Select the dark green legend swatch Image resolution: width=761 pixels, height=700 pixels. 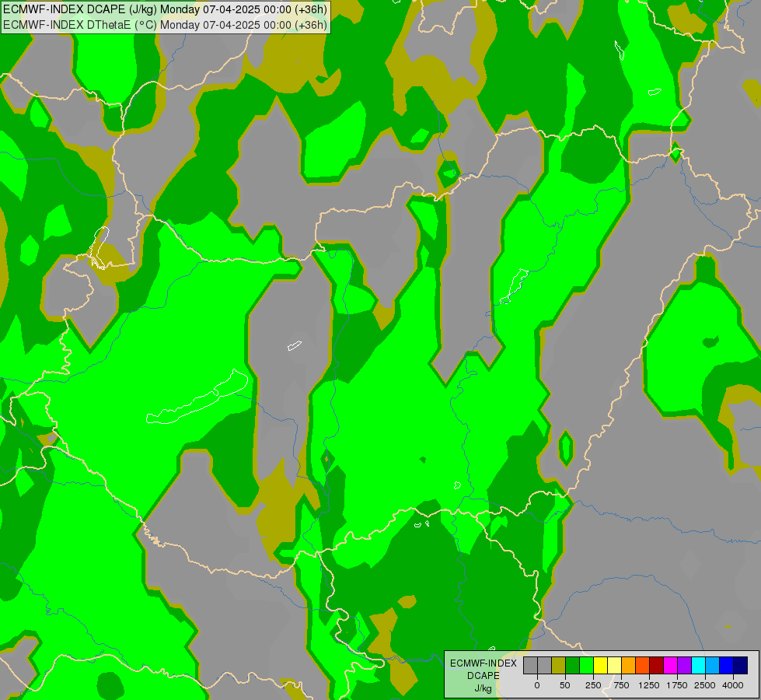573,665
